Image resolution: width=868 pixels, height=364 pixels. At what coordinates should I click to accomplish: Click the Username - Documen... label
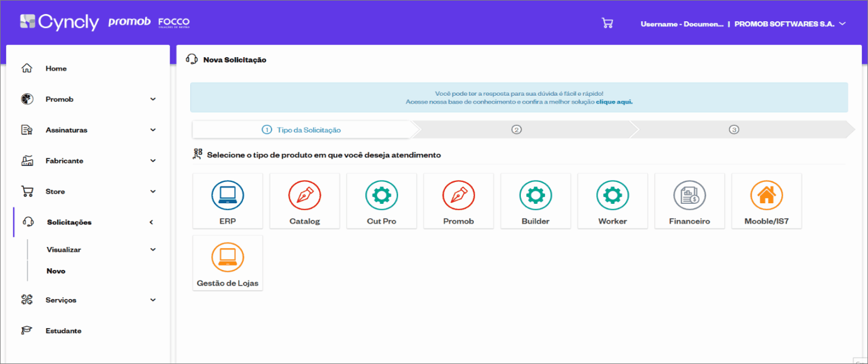[x=682, y=24]
